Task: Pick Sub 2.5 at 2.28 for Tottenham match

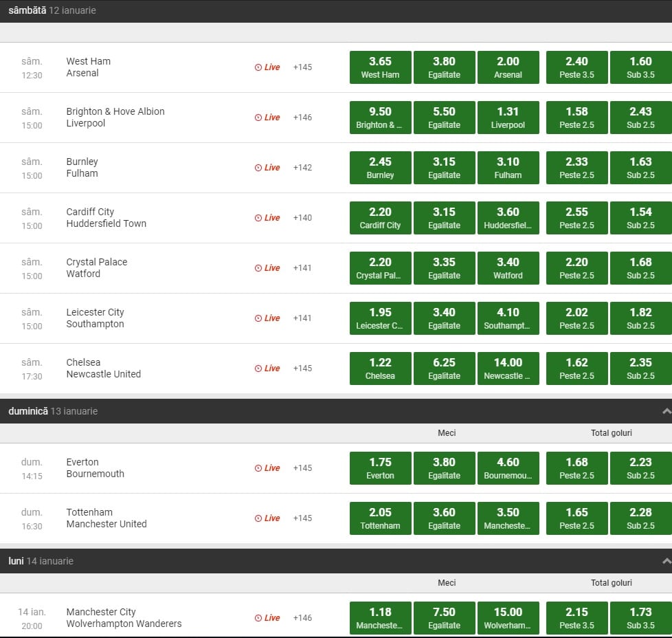Action: (640, 518)
